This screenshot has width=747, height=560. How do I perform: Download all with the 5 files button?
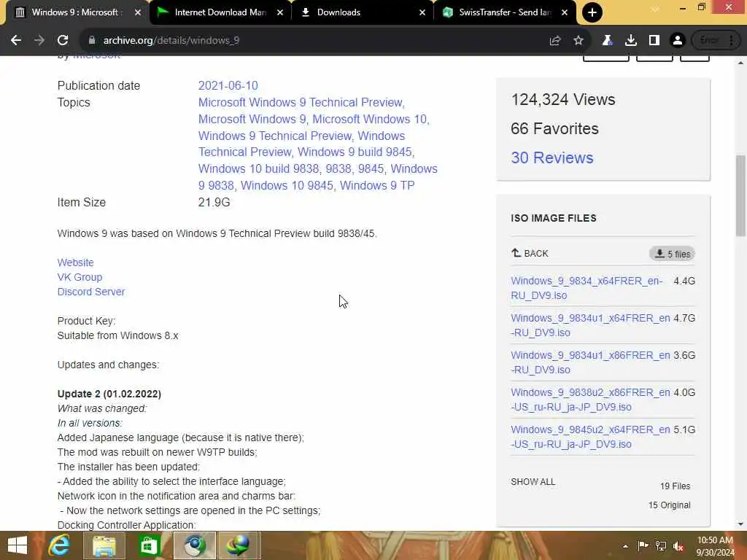672,254
